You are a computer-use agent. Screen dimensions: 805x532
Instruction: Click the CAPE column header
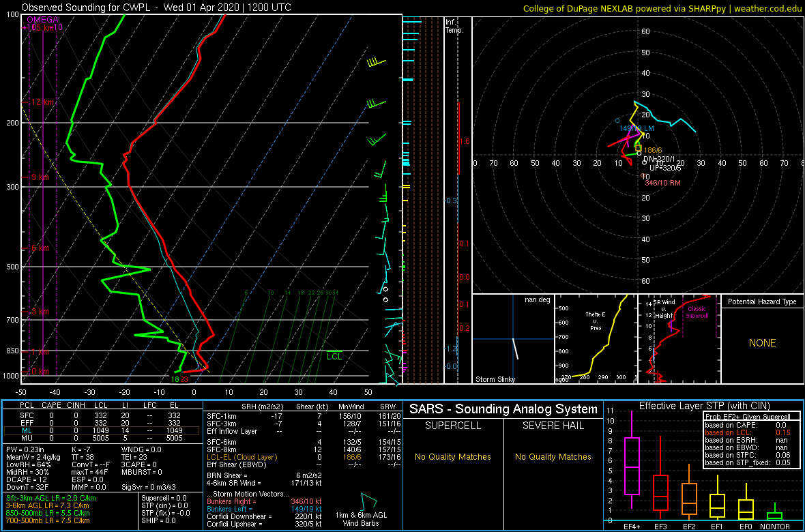[51, 405]
